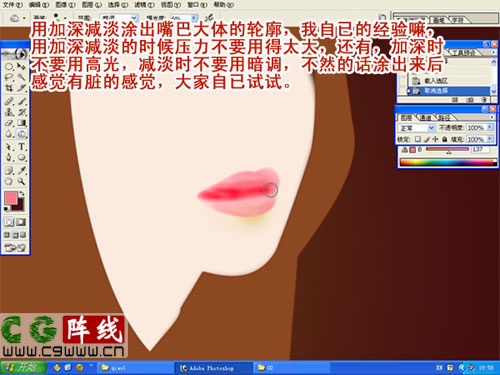Screen dimensions: 500x375
Task: Expand the layer opacity 100% arrow
Action: click(490, 128)
